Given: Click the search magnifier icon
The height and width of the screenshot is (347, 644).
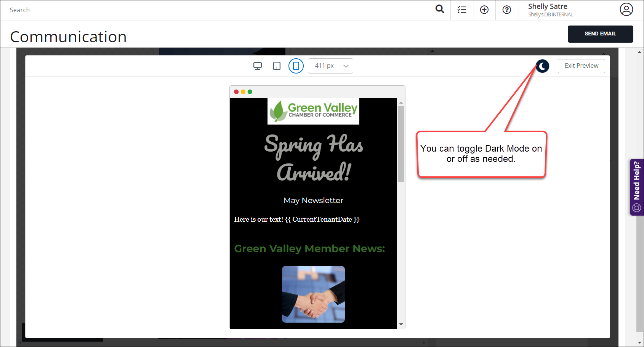Looking at the screenshot, I should click(440, 9).
